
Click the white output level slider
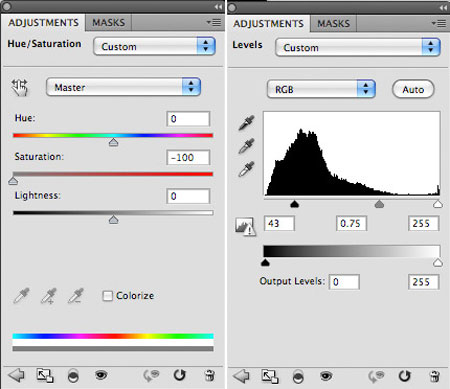click(438, 263)
